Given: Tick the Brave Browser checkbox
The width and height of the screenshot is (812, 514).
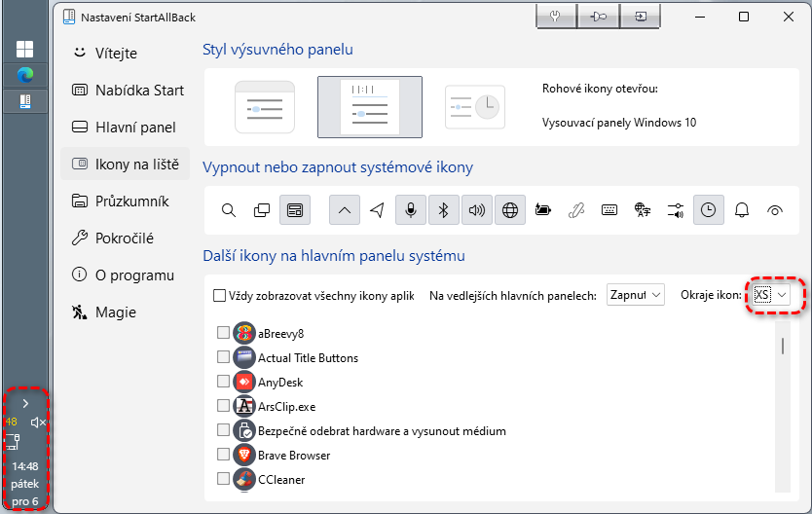Looking at the screenshot, I should pyautogui.click(x=223, y=454).
